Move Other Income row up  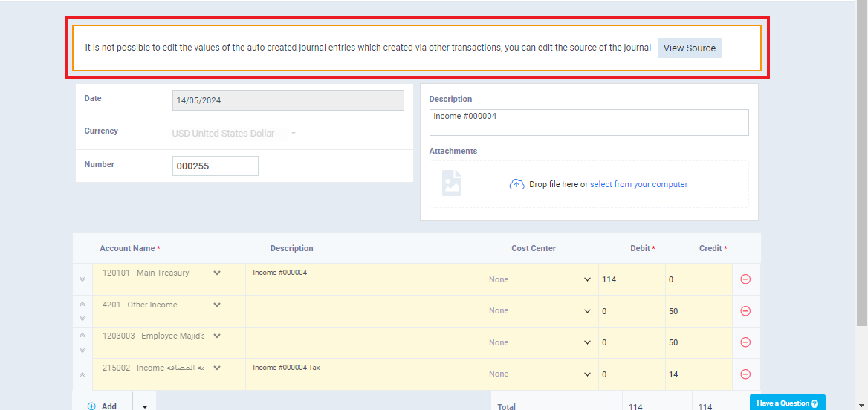point(82,304)
